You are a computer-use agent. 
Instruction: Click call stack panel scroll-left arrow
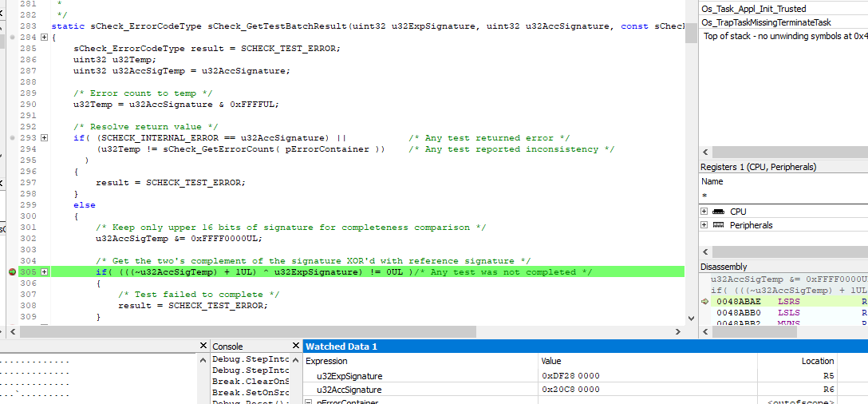[x=705, y=152]
